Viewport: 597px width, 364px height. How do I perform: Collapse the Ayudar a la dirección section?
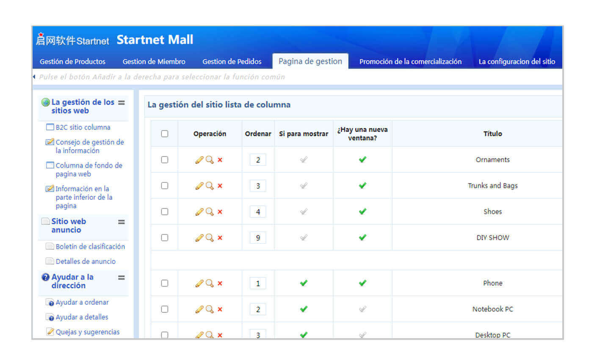point(122,278)
